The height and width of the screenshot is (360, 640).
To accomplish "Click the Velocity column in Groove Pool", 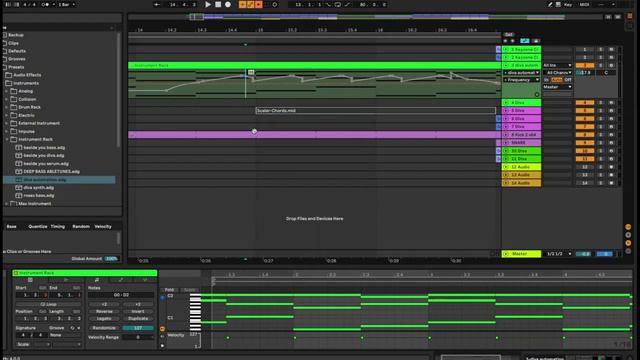I will [103, 227].
